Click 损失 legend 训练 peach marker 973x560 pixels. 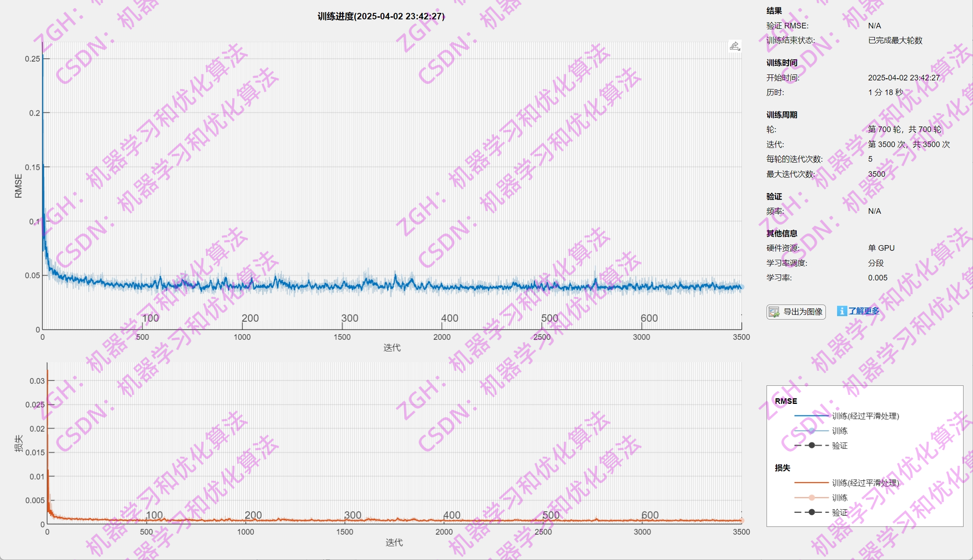pos(812,498)
